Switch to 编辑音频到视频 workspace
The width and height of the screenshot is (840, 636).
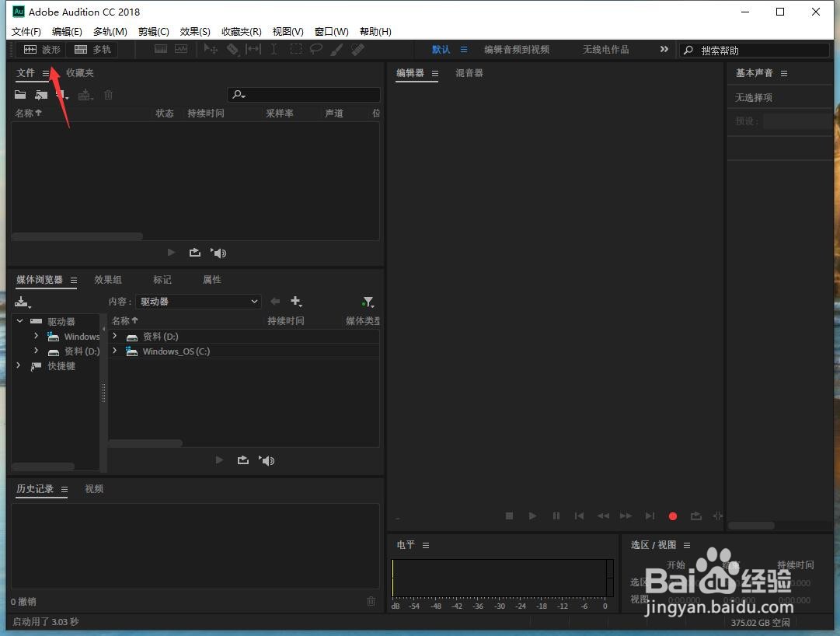point(517,49)
